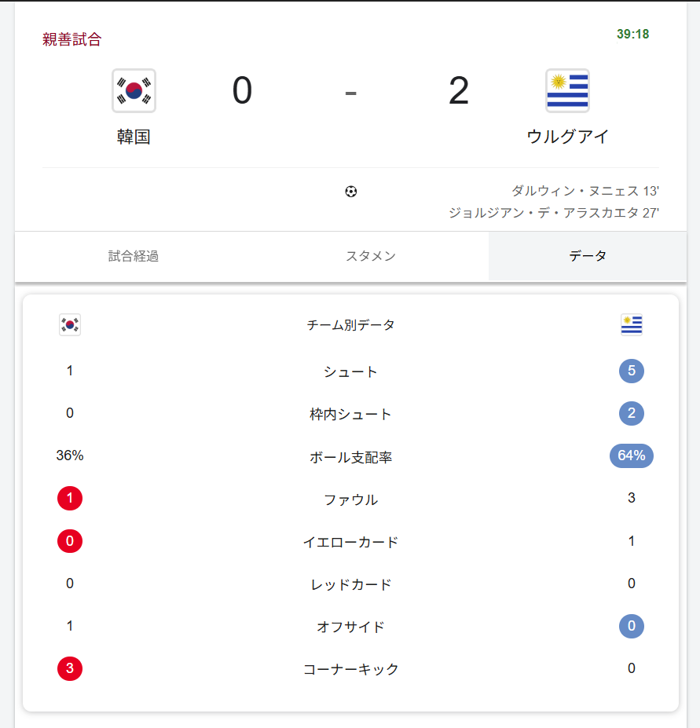This screenshot has width=700, height=728.
Task: Click the 韓国 team name
Action: 134,137
